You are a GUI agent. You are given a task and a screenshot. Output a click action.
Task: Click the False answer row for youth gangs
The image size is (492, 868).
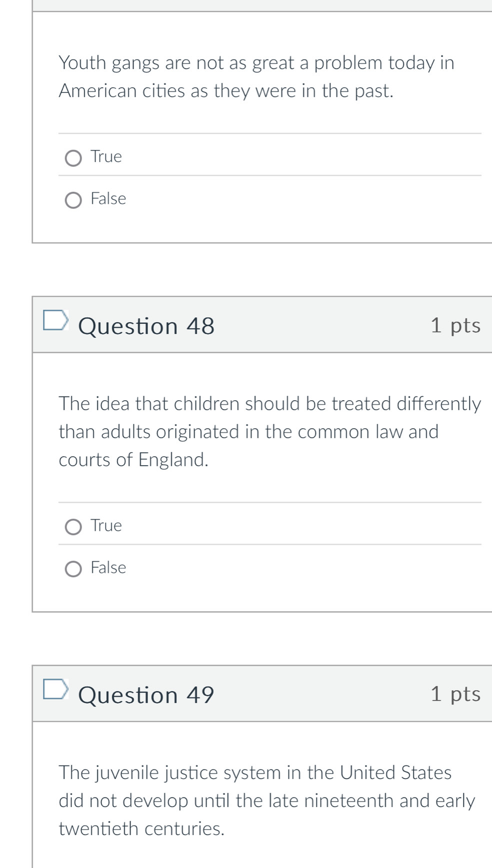tap(270, 198)
